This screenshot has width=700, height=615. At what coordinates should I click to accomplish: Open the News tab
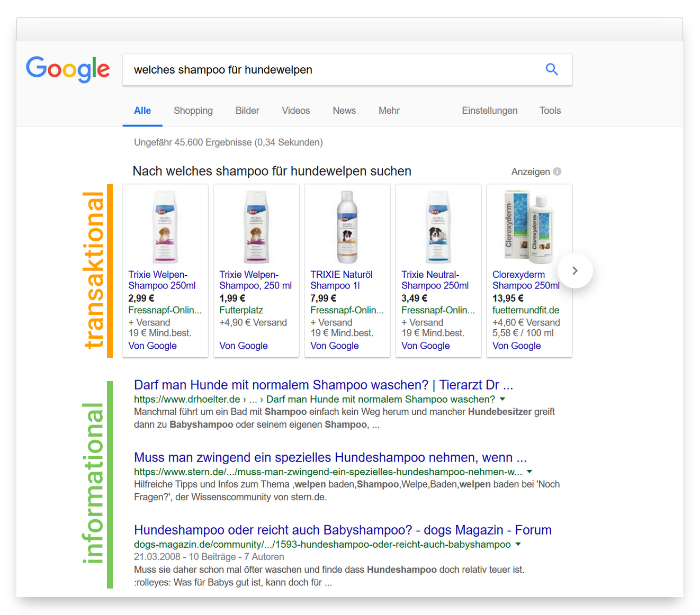coord(344,111)
